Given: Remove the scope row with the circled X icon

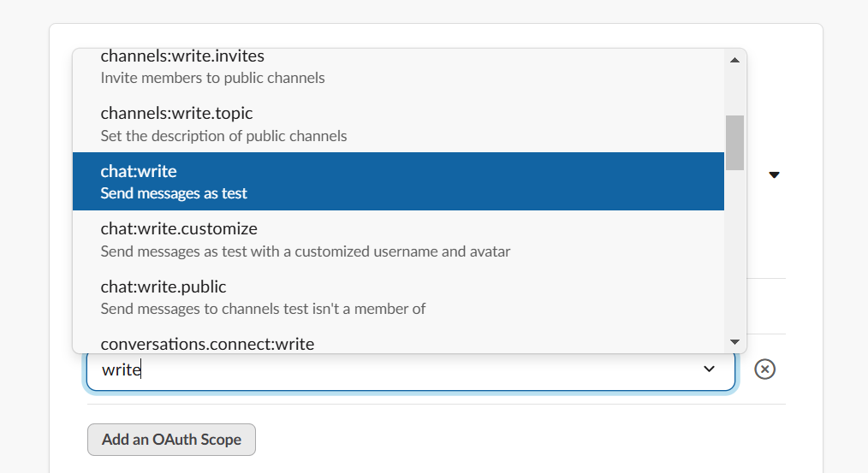Looking at the screenshot, I should (x=764, y=369).
